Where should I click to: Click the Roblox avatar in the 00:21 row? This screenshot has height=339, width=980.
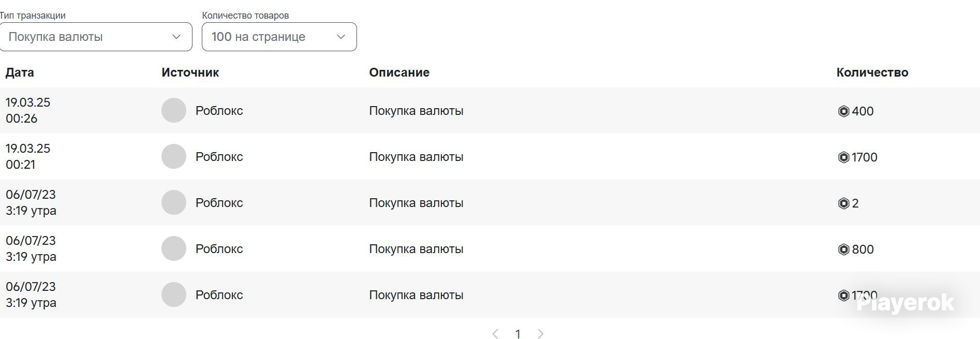click(x=174, y=156)
